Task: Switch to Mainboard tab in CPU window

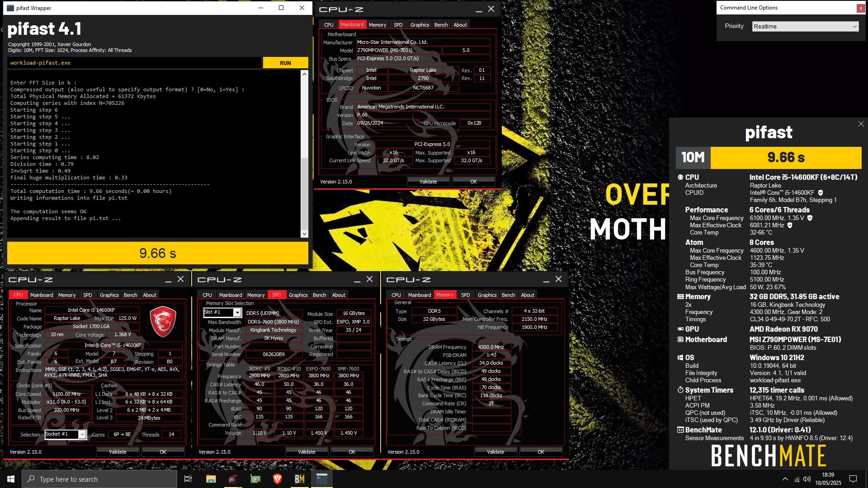Action: (42, 295)
